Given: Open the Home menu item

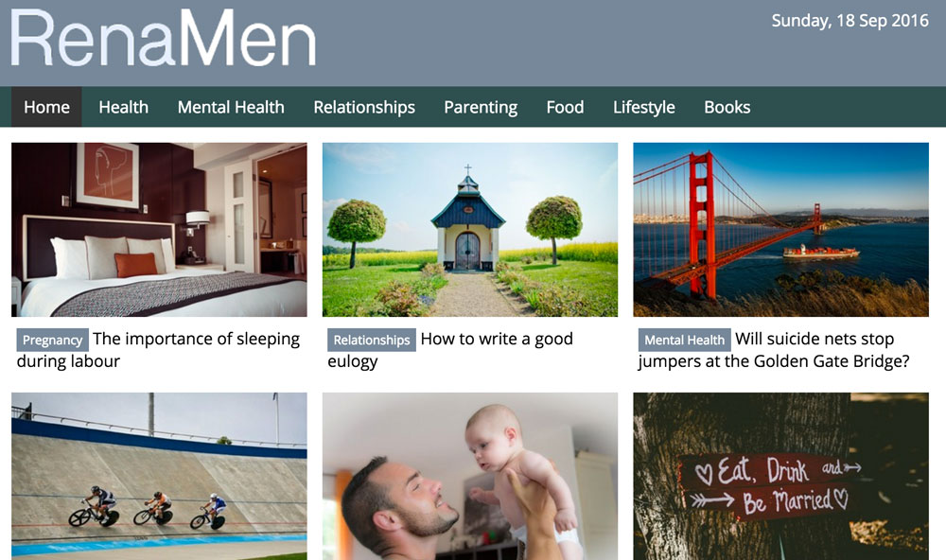Looking at the screenshot, I should (x=46, y=107).
